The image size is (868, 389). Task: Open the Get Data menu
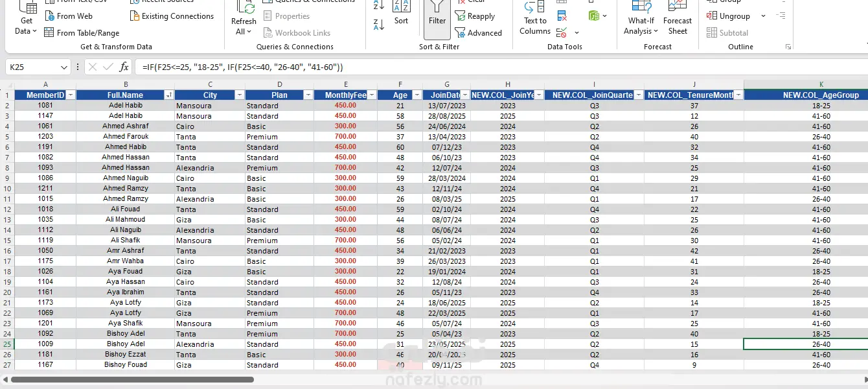point(27,18)
